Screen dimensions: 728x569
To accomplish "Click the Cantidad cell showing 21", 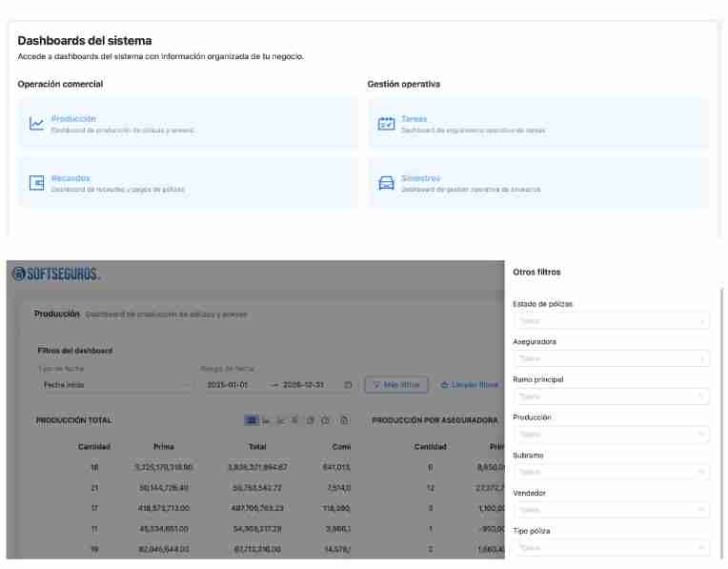I will coord(94,488).
